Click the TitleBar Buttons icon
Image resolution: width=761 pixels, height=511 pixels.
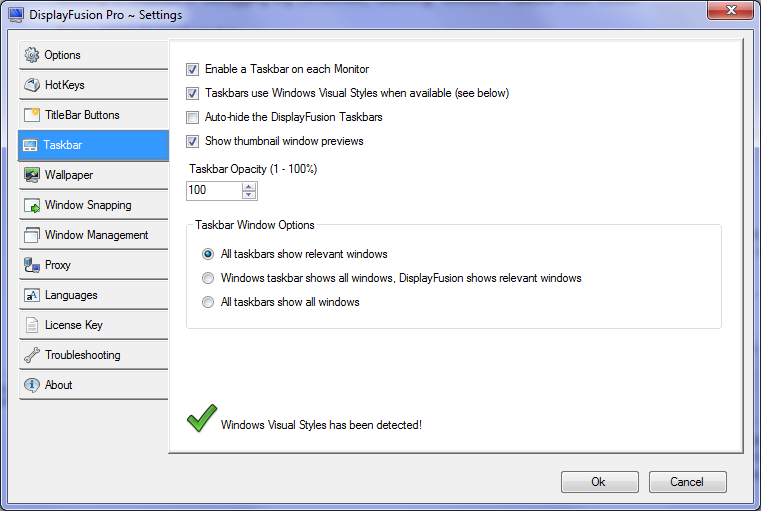pyautogui.click(x=32, y=115)
